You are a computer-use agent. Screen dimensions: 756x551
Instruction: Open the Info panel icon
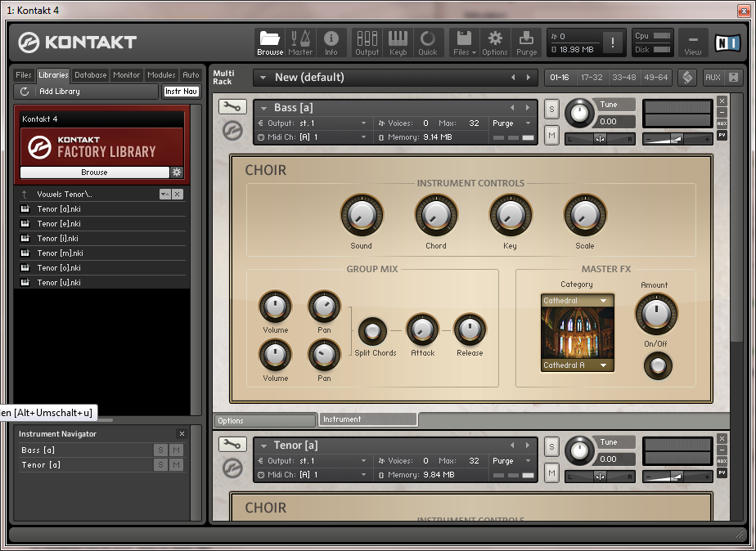(331, 43)
